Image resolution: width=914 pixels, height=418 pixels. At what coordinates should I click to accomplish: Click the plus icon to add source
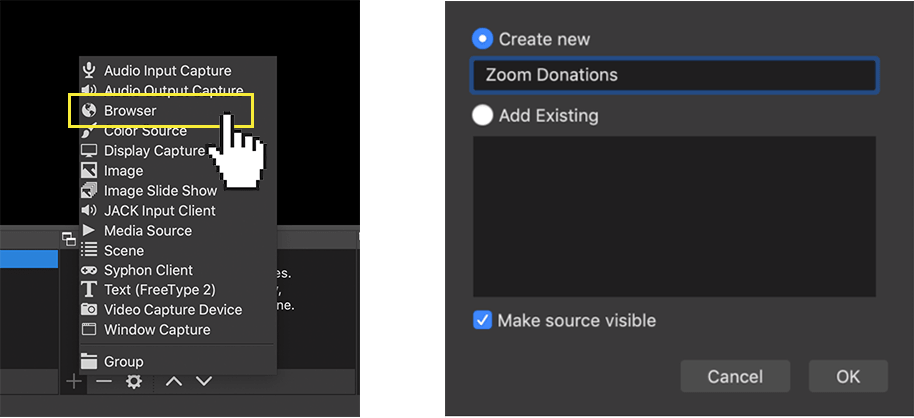pos(72,381)
